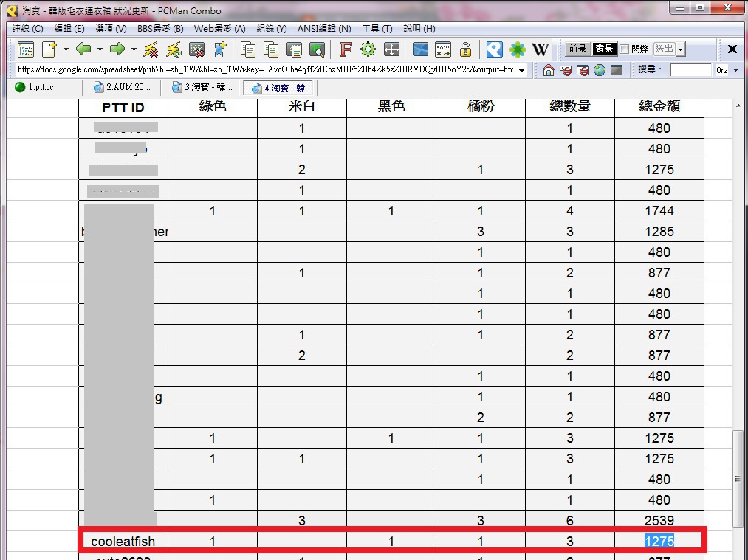Open the 工具 (T) menu

[377, 29]
